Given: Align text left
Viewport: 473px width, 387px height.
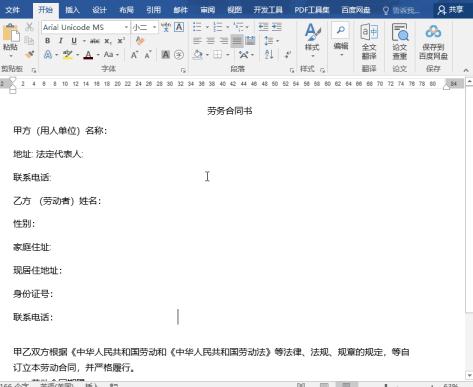Looking at the screenshot, I should pyautogui.click(x=197, y=41).
